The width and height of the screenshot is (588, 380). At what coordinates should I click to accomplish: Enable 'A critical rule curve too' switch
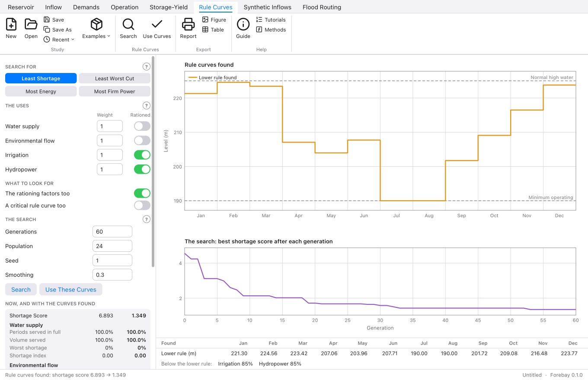[x=142, y=206]
